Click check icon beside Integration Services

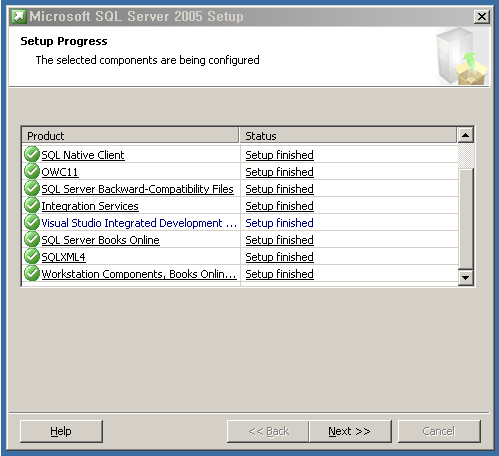click(x=32, y=206)
